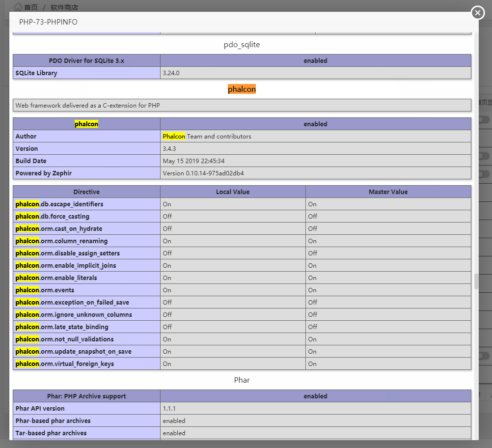Viewport: 492px width, 448px height.
Task: Select Build Date value May 15 2019
Action: click(193, 161)
